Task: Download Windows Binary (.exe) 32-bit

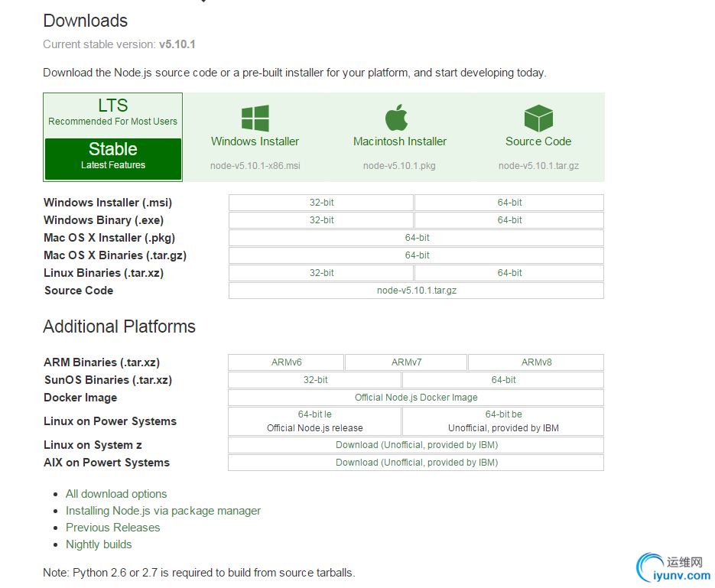Action: [321, 220]
